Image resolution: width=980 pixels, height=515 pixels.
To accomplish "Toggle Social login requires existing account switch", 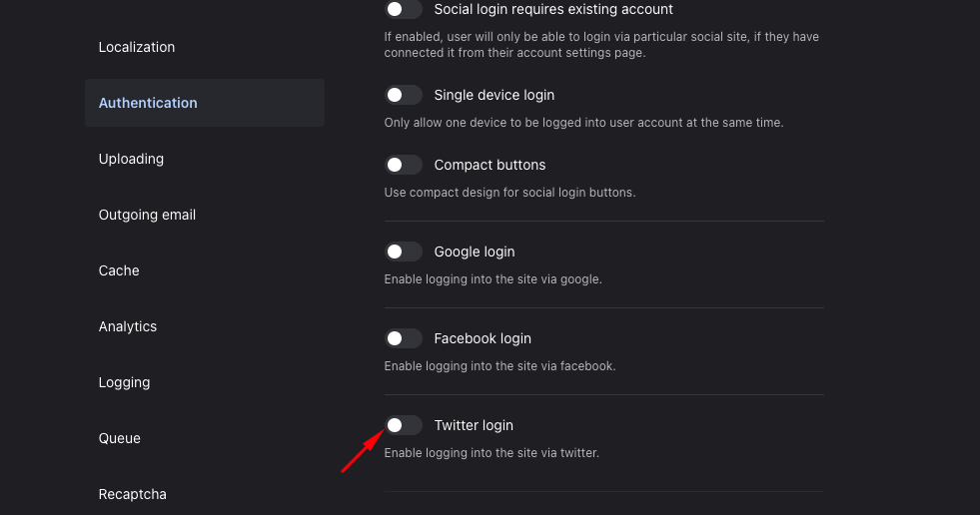I will (x=404, y=9).
